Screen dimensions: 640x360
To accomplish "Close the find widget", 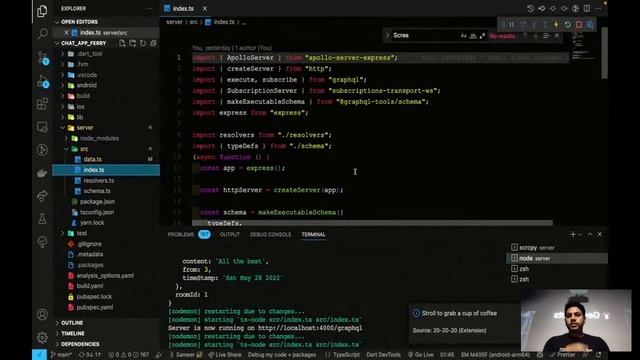I will pyautogui.click(x=557, y=36).
